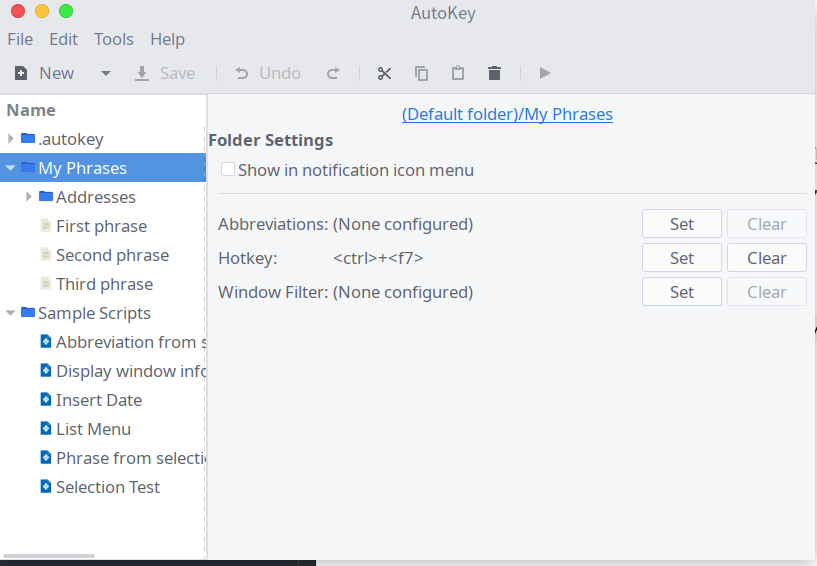Image resolution: width=817 pixels, height=566 pixels.
Task: Click the Abbreviation from selection script icon
Action: (46, 341)
